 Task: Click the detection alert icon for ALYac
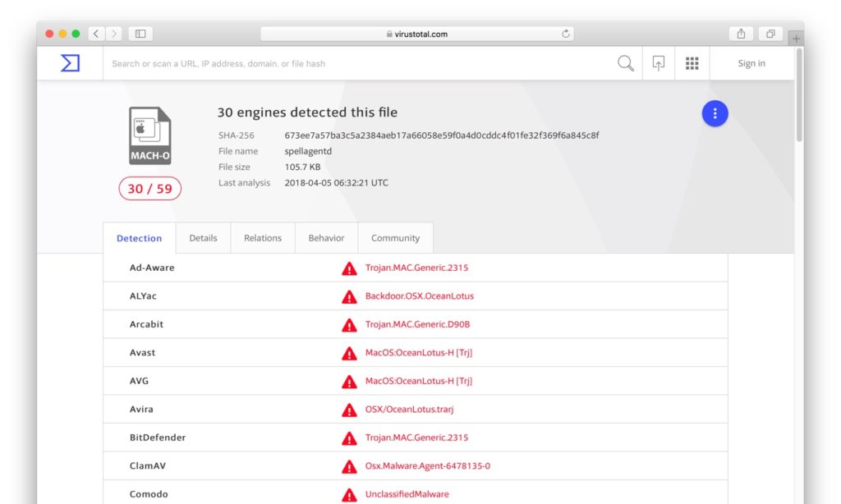click(348, 296)
